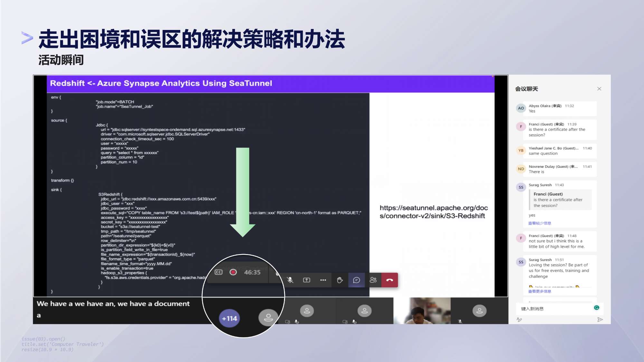The image size is (644, 362).
Task: Click the live caption text 'We have a we have an'
Action: coord(113,304)
